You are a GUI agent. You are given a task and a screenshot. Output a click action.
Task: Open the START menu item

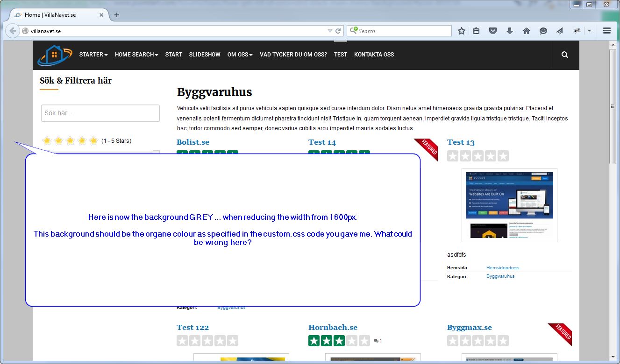pos(174,55)
